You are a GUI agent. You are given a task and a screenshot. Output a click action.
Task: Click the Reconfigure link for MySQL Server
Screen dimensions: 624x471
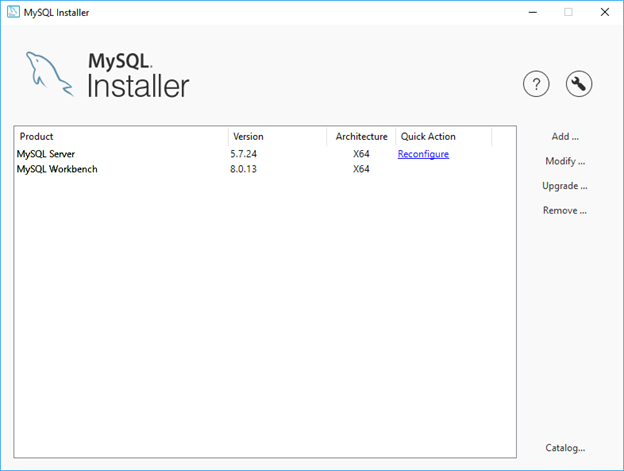[423, 154]
